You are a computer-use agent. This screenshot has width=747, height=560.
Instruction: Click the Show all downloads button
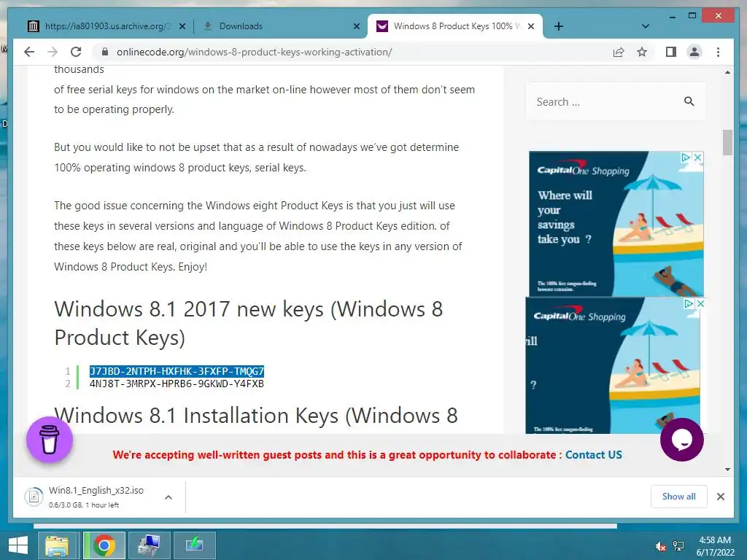(x=679, y=497)
